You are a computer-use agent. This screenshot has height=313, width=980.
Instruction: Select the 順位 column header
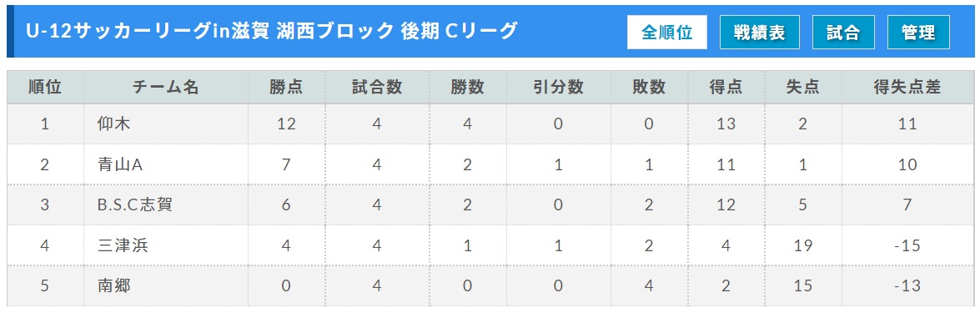pyautogui.click(x=45, y=87)
